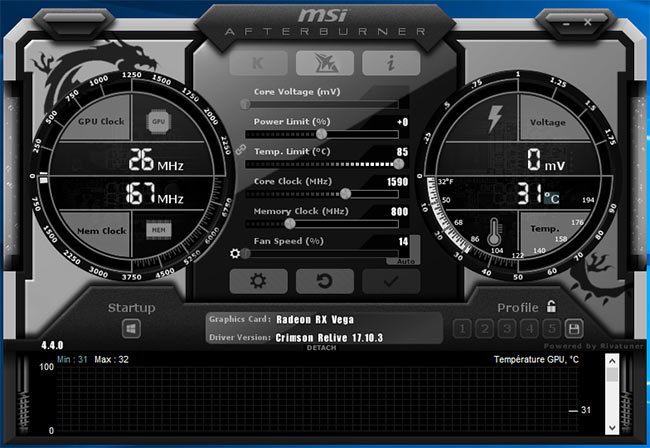Select profile slot 5
The width and height of the screenshot is (650, 448).
click(x=550, y=328)
